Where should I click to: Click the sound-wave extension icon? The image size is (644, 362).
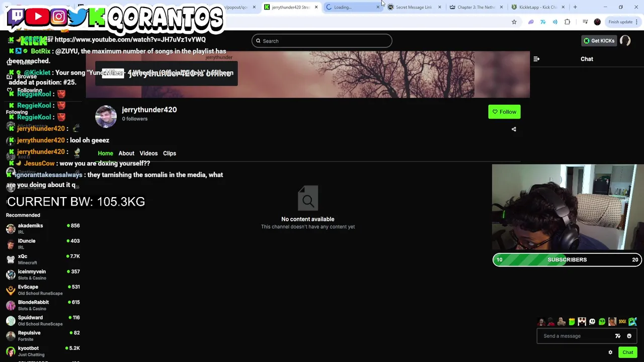coord(555,22)
